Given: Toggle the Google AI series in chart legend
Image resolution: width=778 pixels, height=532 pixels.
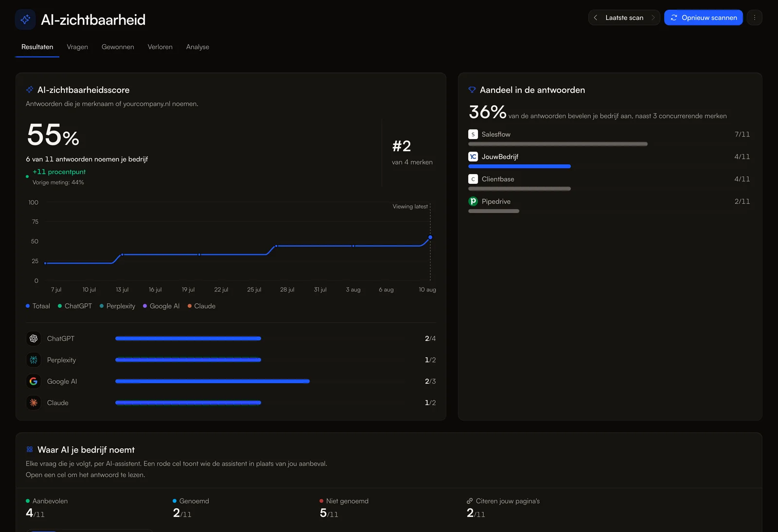Looking at the screenshot, I should pyautogui.click(x=161, y=306).
